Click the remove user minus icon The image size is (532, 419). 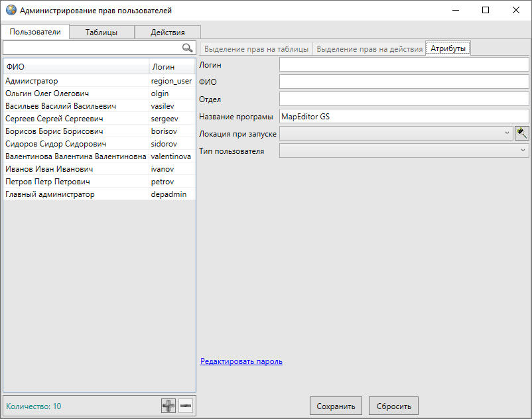186,406
